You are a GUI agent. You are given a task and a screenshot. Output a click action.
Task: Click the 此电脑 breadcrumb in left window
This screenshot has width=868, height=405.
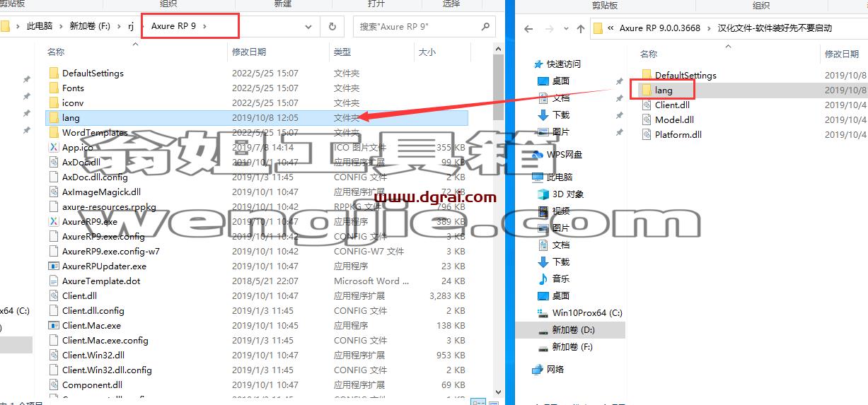point(40,26)
